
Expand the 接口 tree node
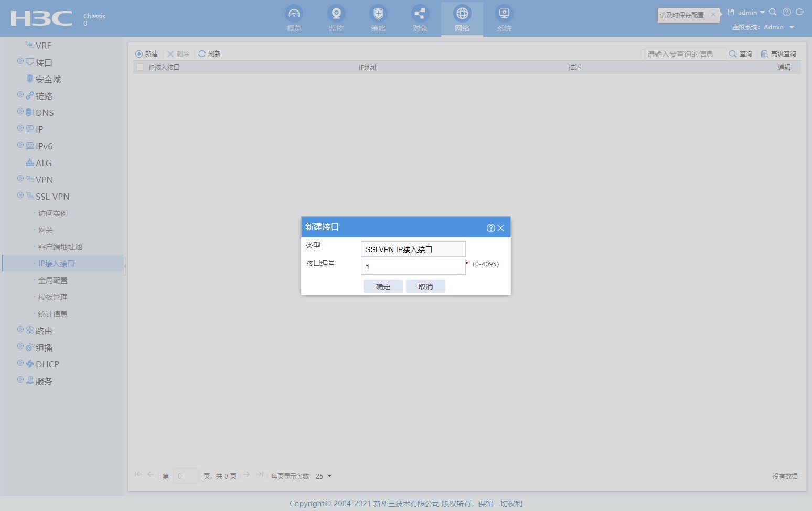point(20,61)
